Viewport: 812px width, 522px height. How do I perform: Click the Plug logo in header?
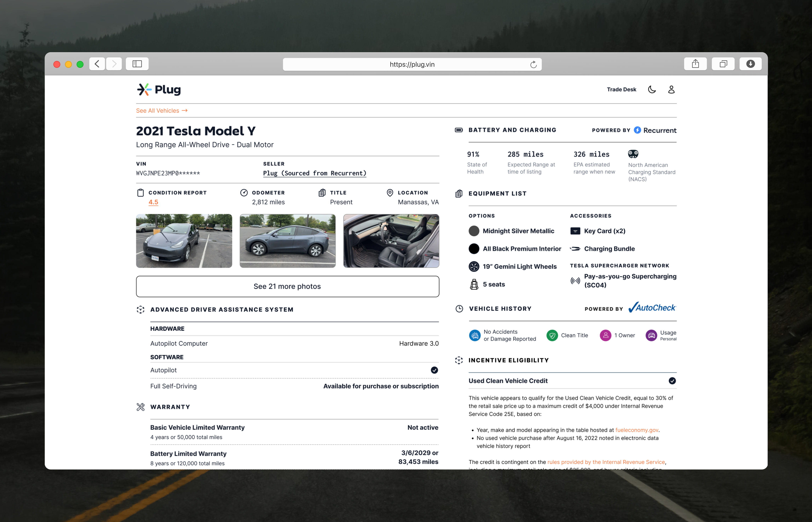[159, 90]
